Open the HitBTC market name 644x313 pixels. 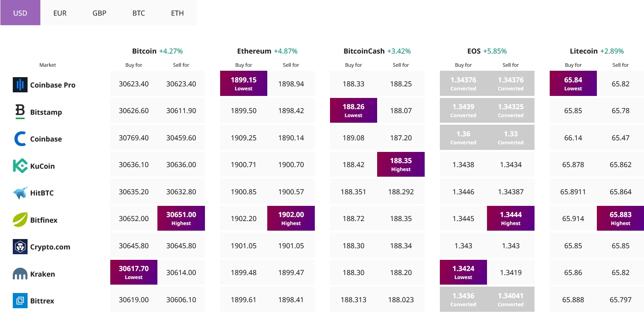42,193
